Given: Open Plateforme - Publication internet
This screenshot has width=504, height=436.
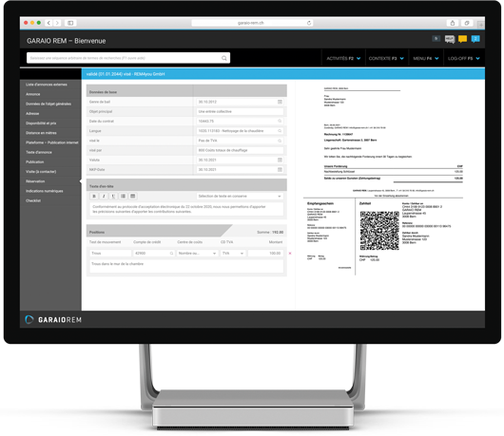Looking at the screenshot, I should pos(51,142).
